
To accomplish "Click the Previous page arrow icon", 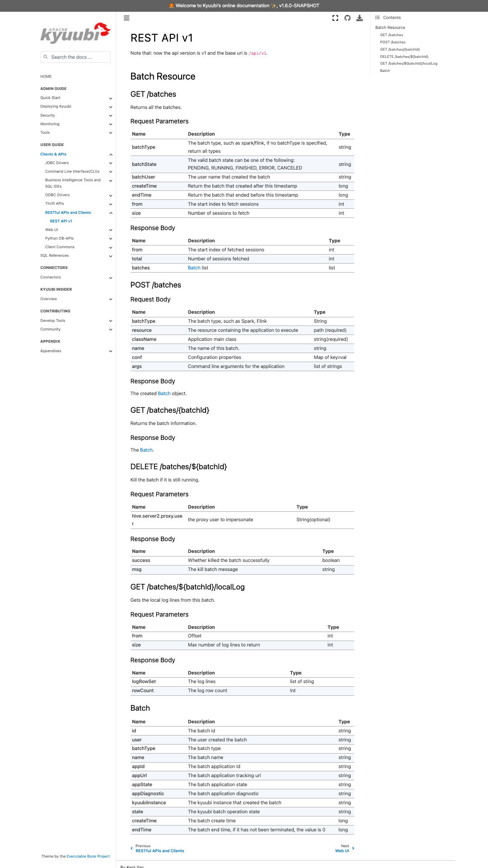I will pos(131,848).
